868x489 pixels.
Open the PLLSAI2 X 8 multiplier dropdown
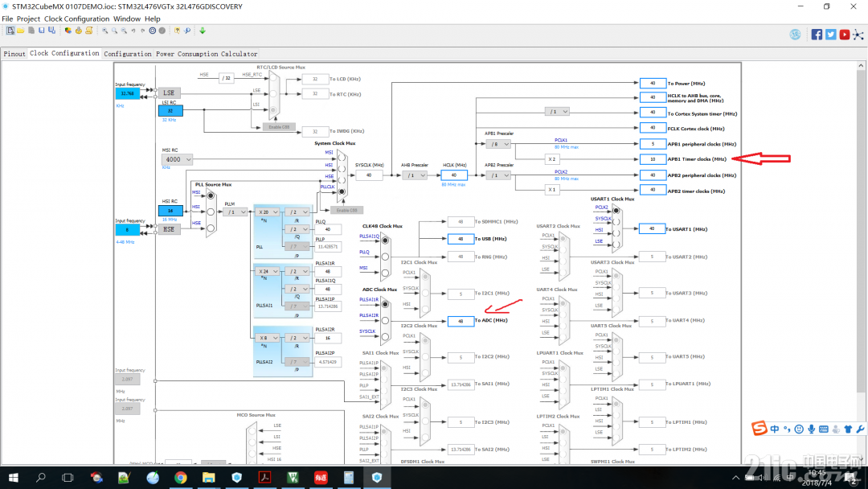point(268,338)
